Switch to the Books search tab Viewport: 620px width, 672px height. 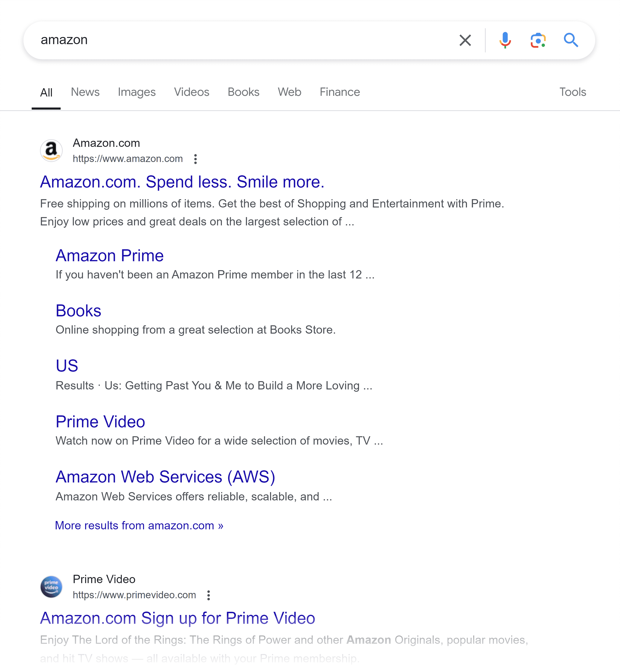244,92
